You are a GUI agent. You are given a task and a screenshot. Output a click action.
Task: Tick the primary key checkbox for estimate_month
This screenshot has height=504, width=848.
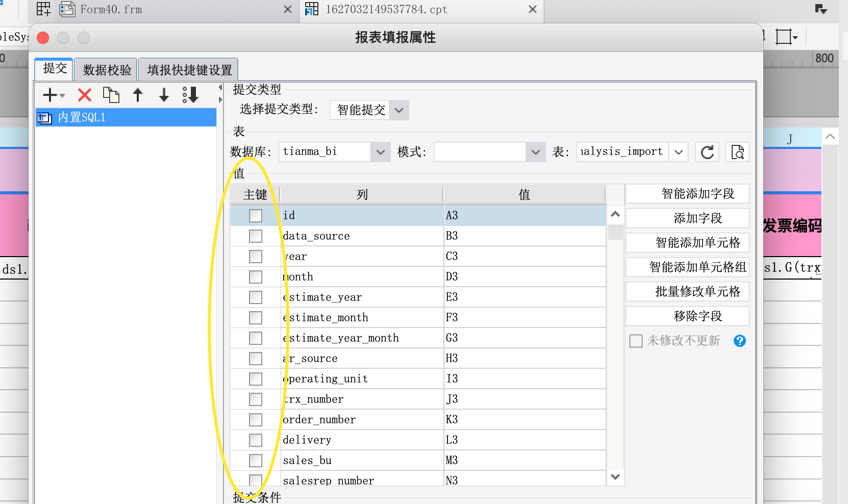[x=256, y=318]
